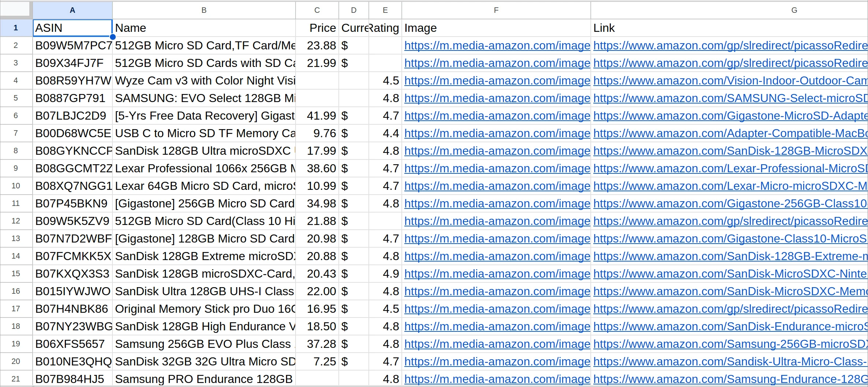This screenshot has height=387, width=868.
Task: Select column A header
Action: [x=72, y=10]
